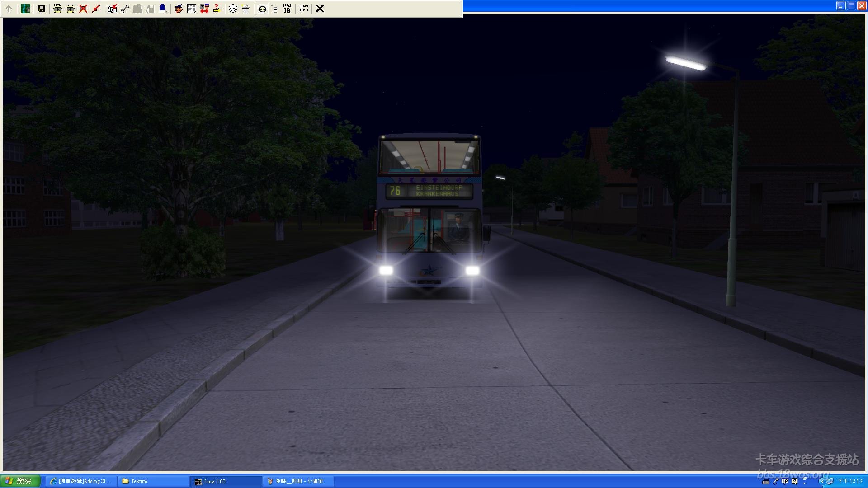
Task: Open the wrench repair tool icon
Action: [125, 9]
